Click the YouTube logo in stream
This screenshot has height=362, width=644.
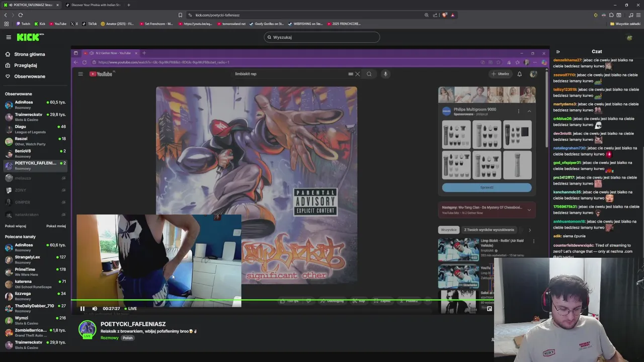[x=101, y=74]
